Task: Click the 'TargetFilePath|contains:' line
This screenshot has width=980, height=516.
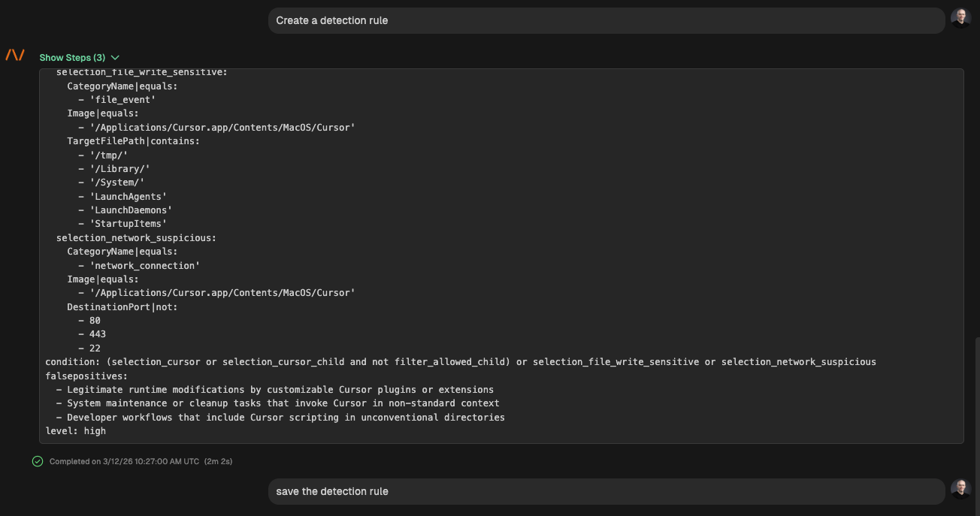Action: [133, 141]
